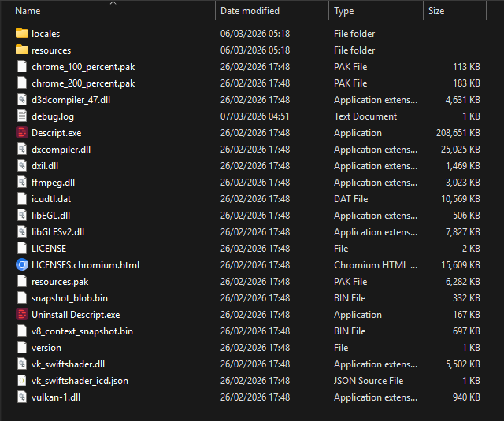The image size is (504, 421).
Task: Click the dxil.dll file icon
Action: [x=22, y=166]
